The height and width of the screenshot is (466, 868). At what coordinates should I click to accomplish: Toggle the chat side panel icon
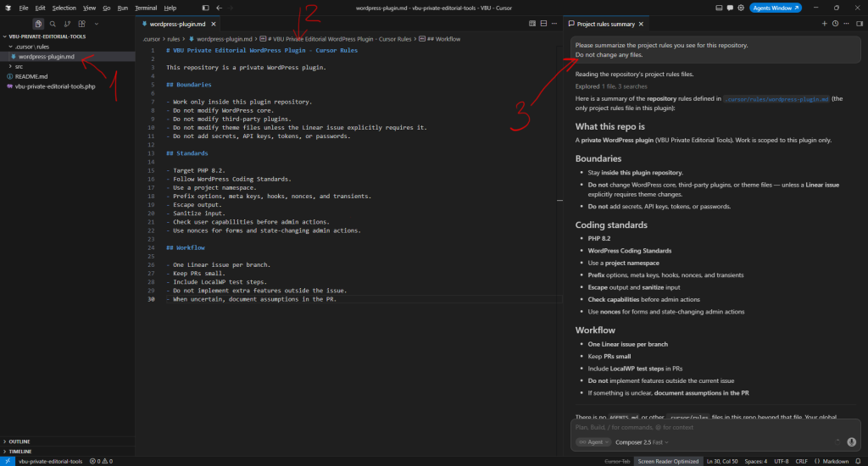860,24
